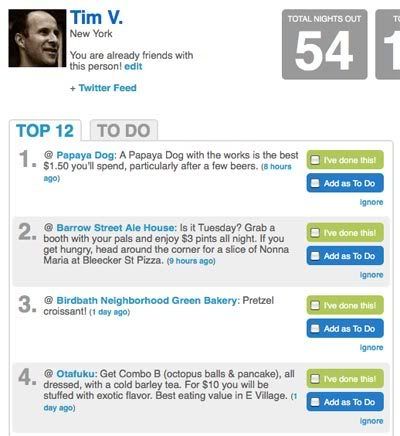400x436 pixels.
Task: Switch to the TO DO tab
Action: coord(124,130)
